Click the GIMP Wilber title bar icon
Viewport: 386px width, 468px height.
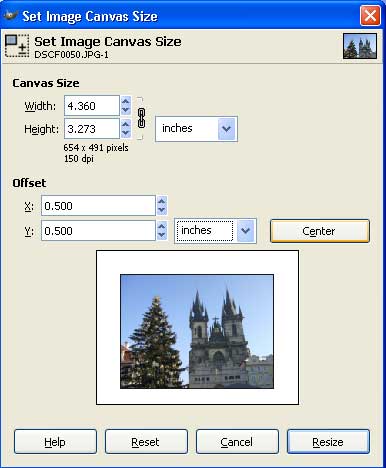click(10, 15)
